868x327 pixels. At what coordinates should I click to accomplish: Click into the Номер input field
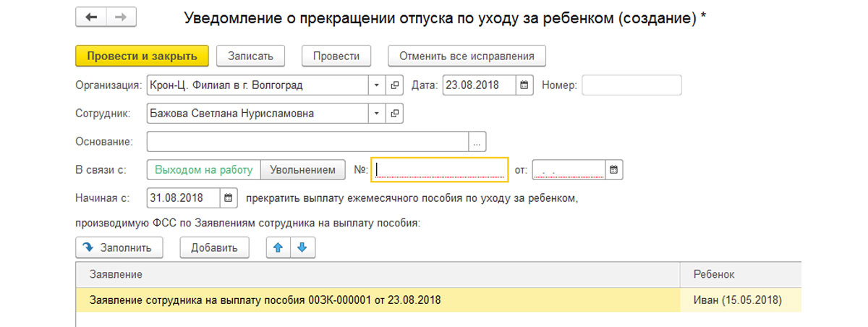[x=631, y=85]
